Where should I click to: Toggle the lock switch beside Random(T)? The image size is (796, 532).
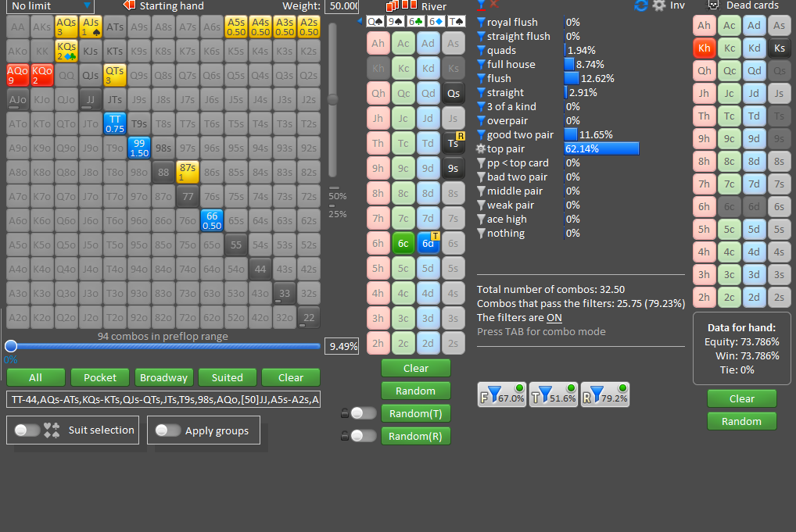tap(364, 413)
